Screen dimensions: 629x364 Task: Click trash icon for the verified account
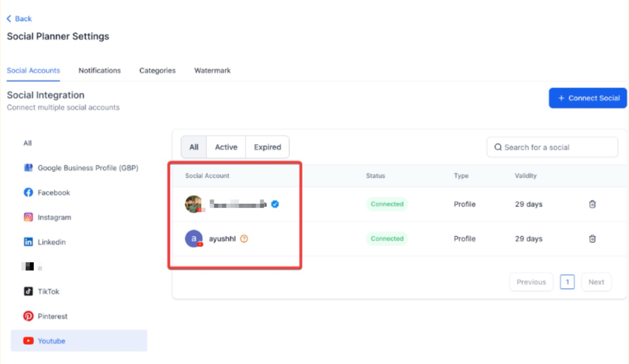tap(593, 204)
